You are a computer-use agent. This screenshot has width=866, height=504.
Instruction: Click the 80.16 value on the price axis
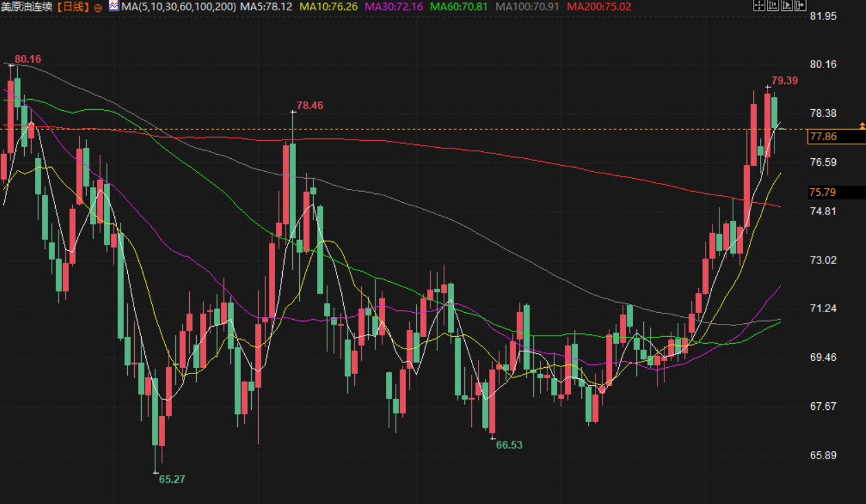[823, 65]
